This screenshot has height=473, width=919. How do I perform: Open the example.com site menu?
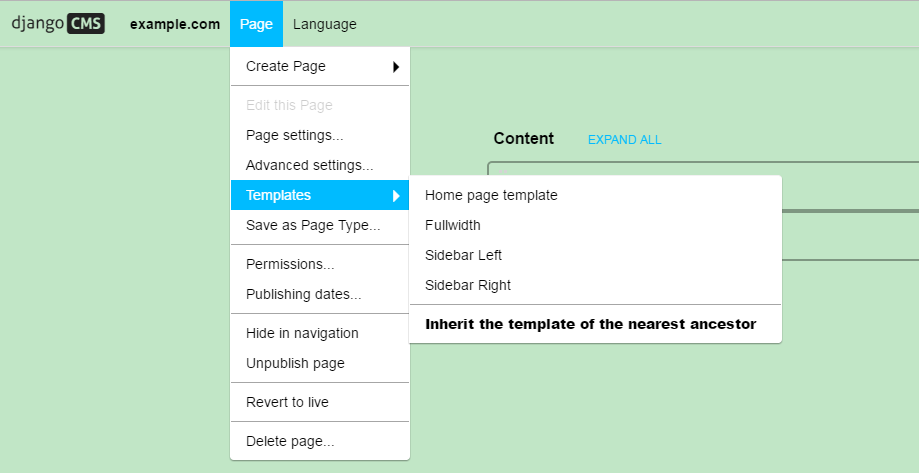[x=175, y=24]
